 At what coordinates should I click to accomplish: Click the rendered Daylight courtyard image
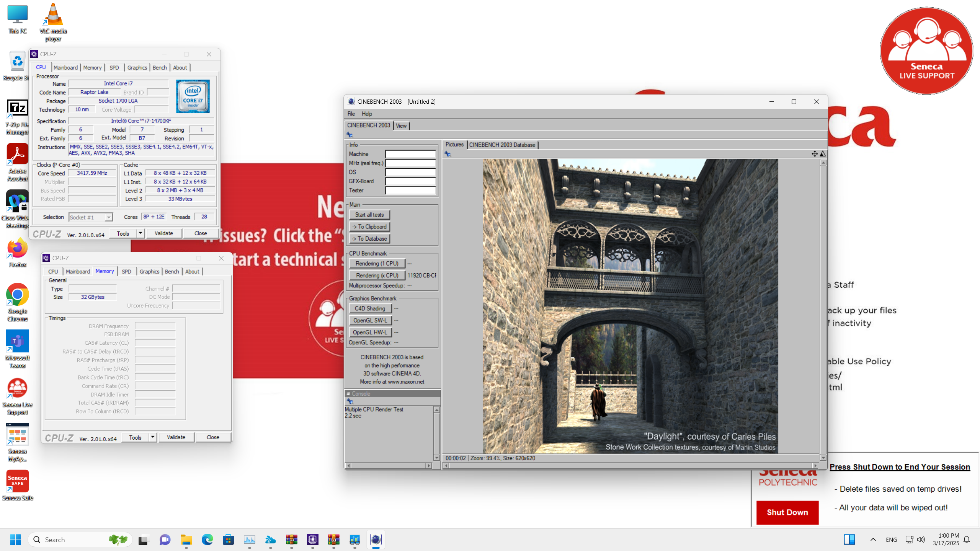(630, 306)
